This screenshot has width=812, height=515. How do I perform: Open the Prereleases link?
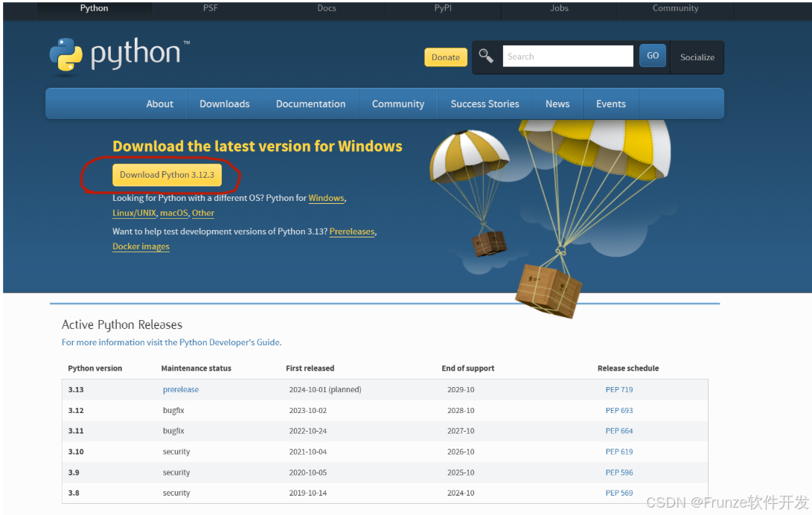352,232
